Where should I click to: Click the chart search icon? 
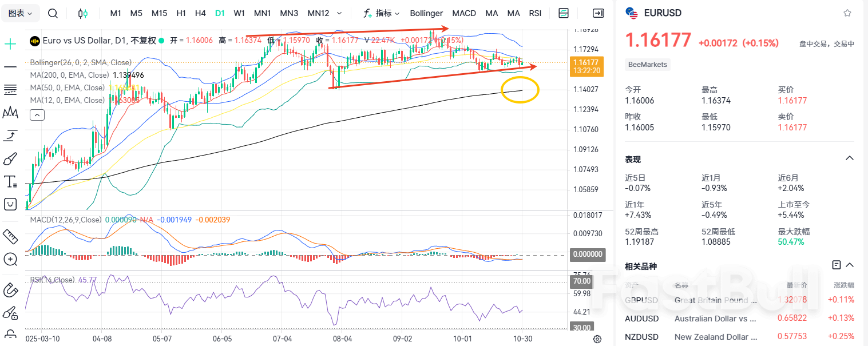[x=53, y=13]
